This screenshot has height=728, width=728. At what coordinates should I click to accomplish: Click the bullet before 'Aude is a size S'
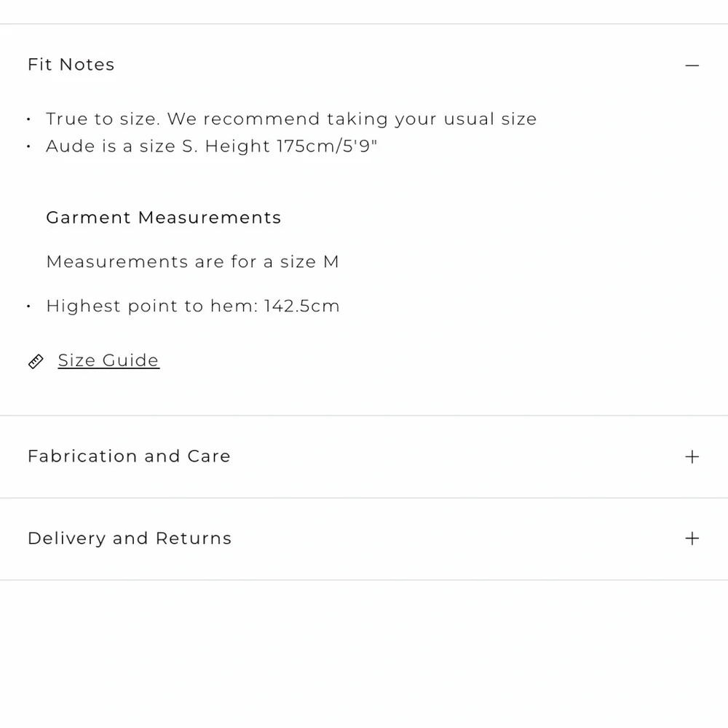(29, 146)
